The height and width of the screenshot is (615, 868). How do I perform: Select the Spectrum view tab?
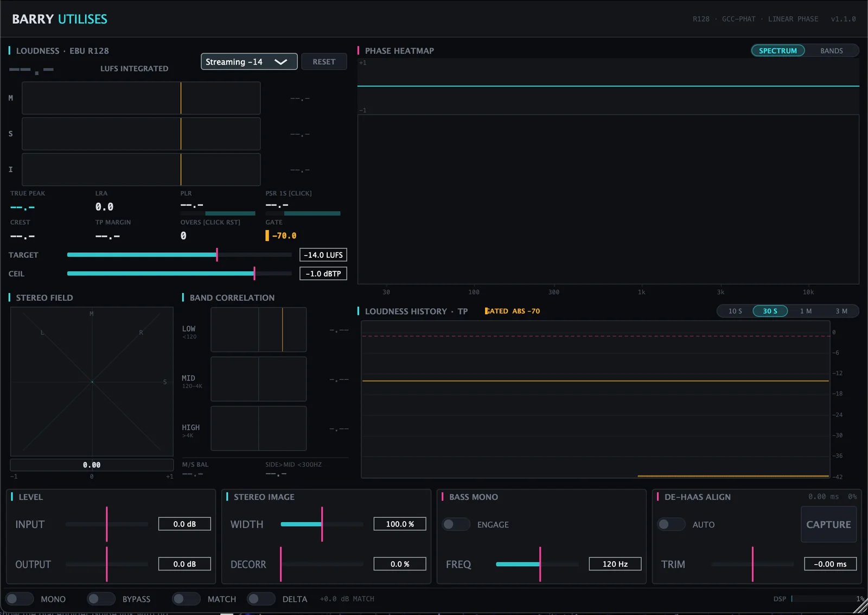click(x=777, y=50)
